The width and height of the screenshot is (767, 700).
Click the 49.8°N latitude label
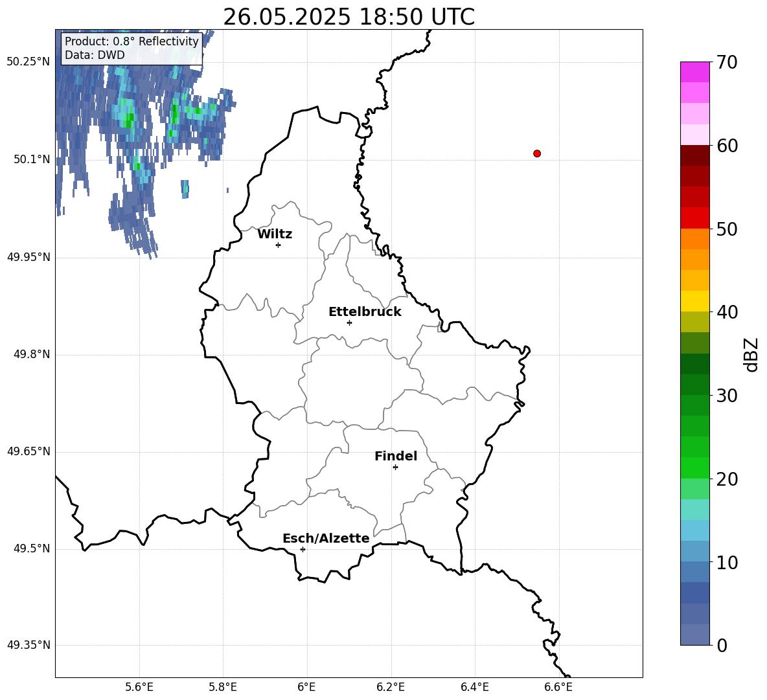coord(32,354)
